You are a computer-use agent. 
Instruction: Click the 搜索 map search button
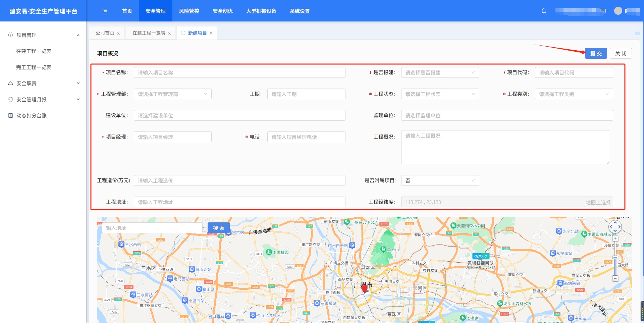218,228
